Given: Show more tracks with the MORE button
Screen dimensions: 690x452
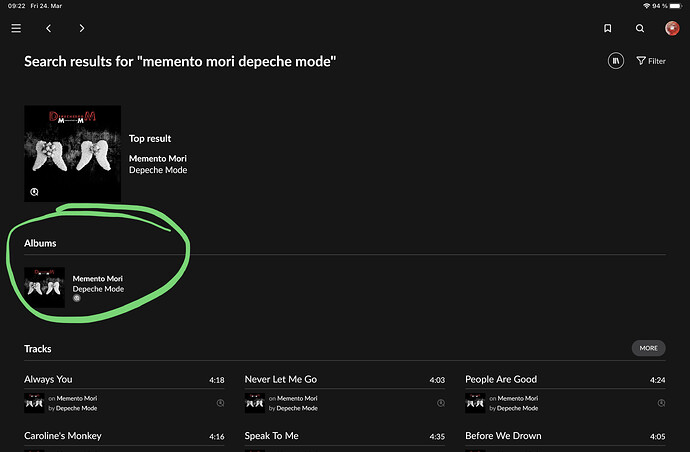Looking at the screenshot, I should pyautogui.click(x=648, y=348).
